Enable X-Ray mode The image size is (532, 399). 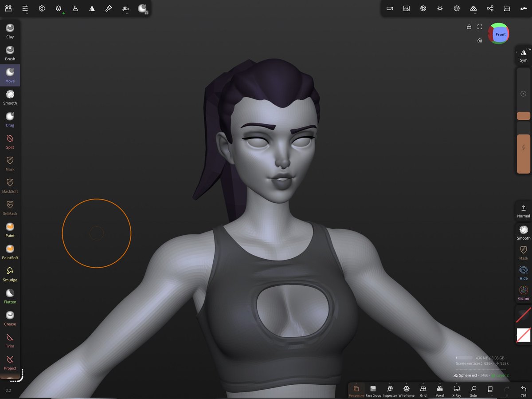456,391
